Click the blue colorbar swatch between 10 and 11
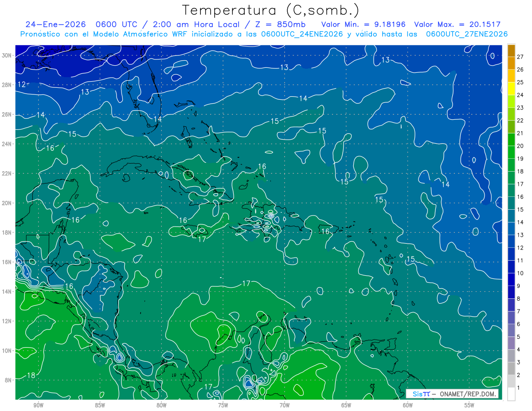This screenshot has height=411, width=532. [x=511, y=267]
